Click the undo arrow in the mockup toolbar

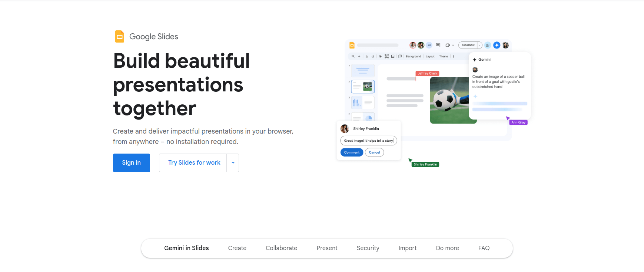[367, 56]
